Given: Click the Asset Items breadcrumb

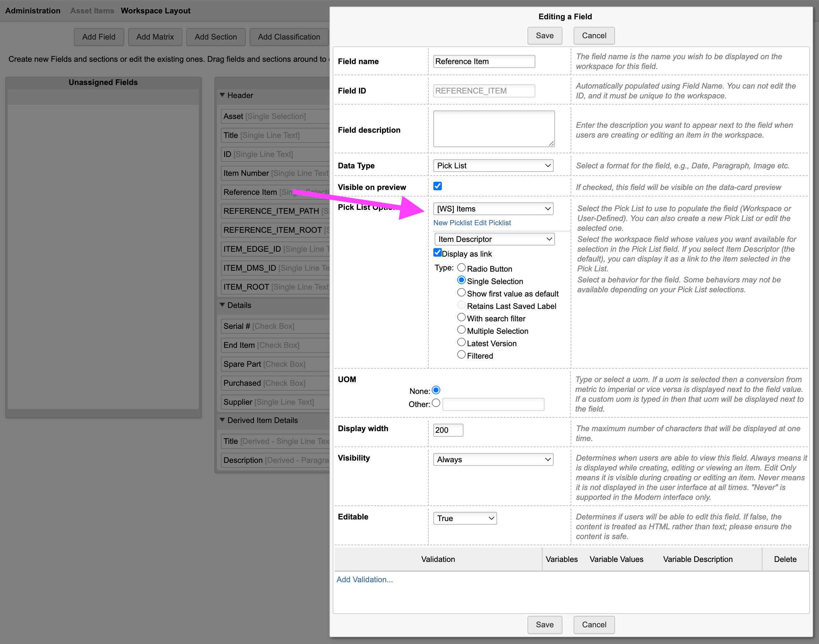Looking at the screenshot, I should 92,10.
